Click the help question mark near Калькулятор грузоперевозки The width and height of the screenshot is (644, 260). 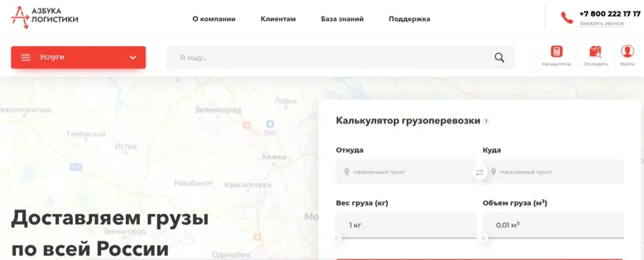click(x=486, y=122)
